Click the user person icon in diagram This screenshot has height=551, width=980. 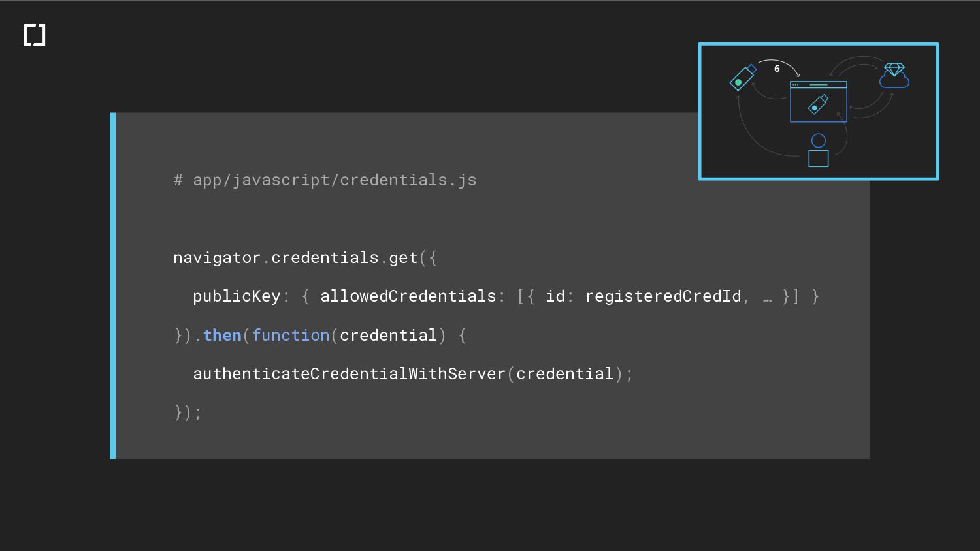(818, 150)
